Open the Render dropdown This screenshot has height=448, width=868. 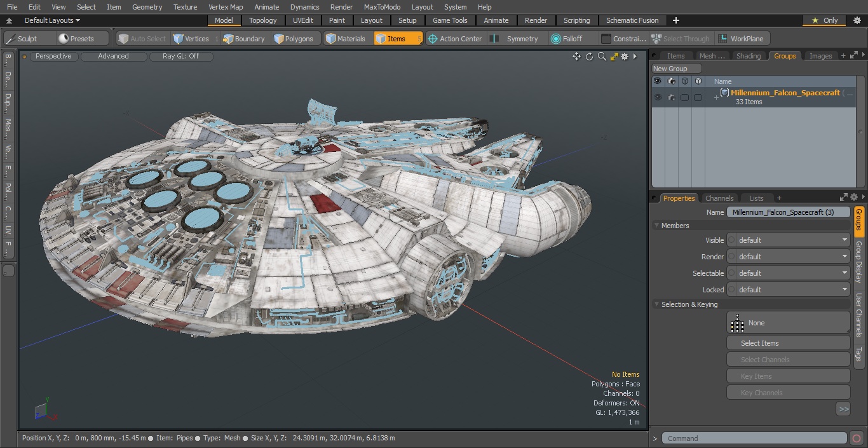(x=789, y=257)
